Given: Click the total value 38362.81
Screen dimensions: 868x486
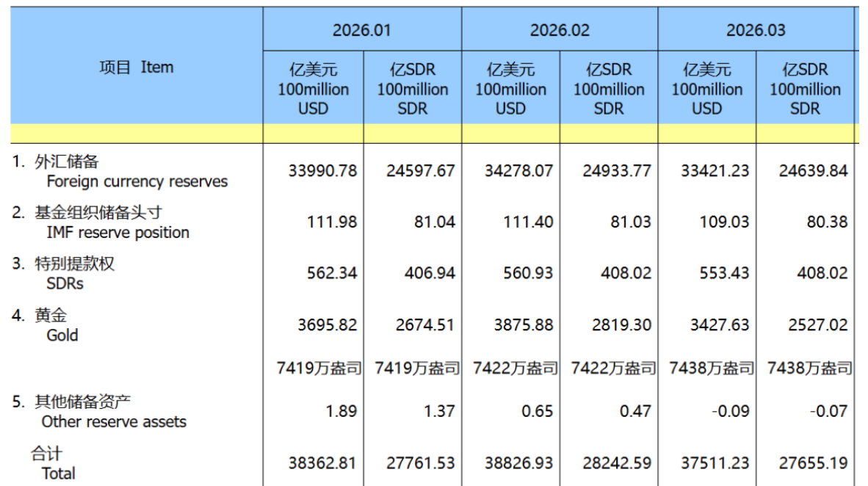Looking at the screenshot, I should [x=322, y=464].
